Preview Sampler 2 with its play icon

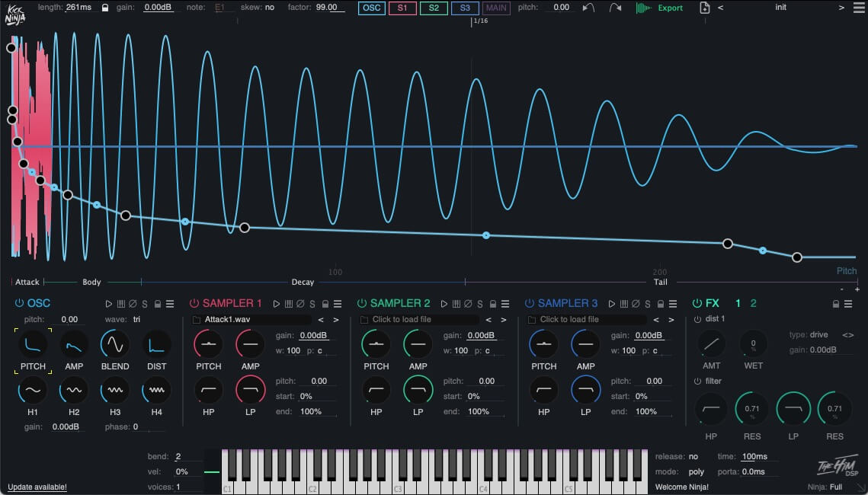point(444,304)
